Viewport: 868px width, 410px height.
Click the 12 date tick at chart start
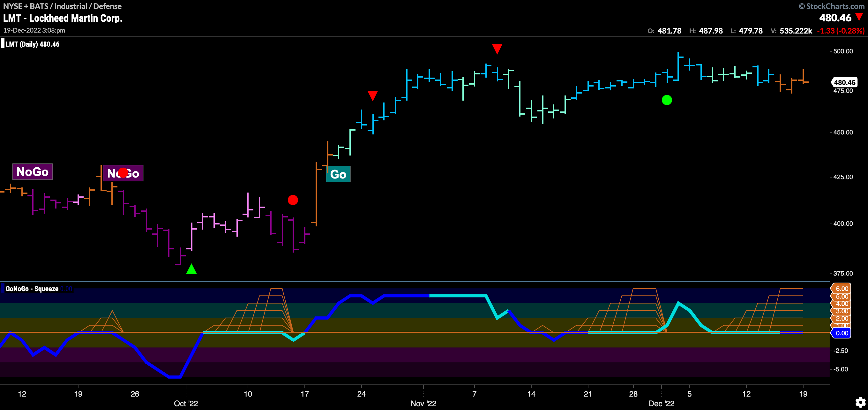point(22,394)
